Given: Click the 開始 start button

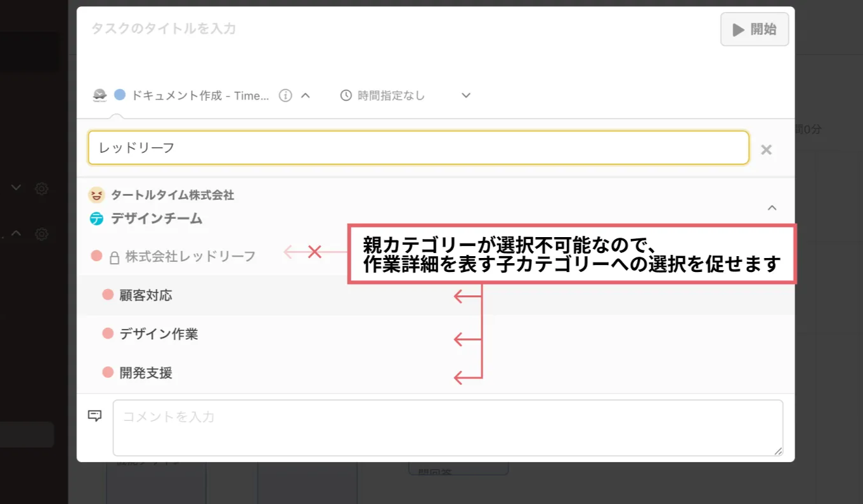Looking at the screenshot, I should point(754,29).
